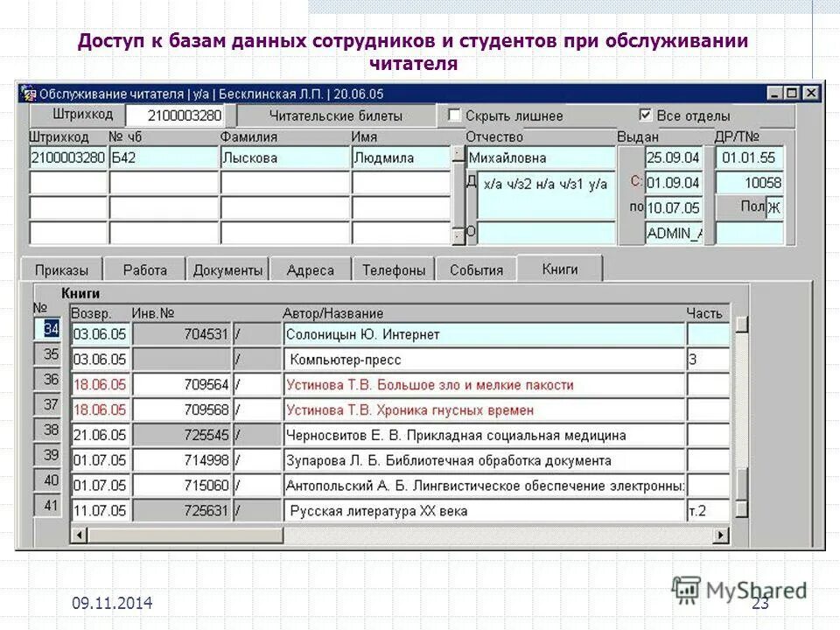The width and height of the screenshot is (840, 630).
Task: Select row number 38 in the books list
Action: [x=51, y=430]
